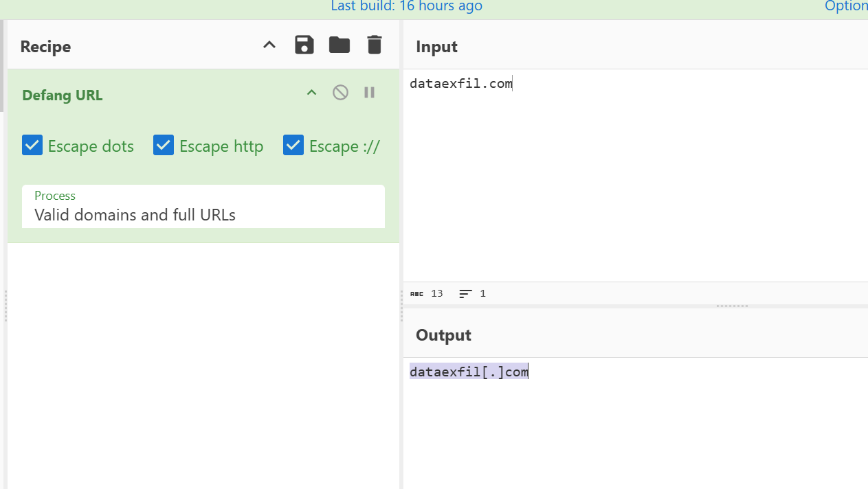Set a breakpoint on Defang URL
Image resolution: width=868 pixels, height=489 pixels.
[x=369, y=92]
